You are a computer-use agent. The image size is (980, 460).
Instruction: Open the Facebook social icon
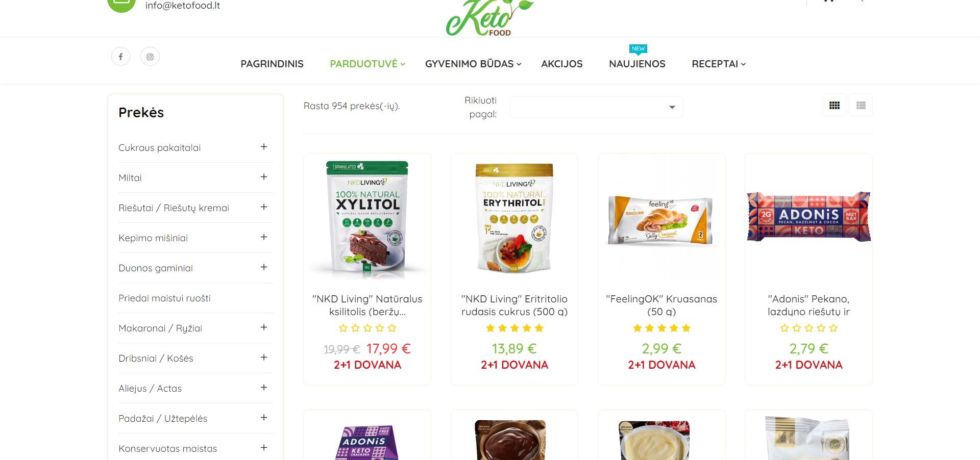point(120,57)
